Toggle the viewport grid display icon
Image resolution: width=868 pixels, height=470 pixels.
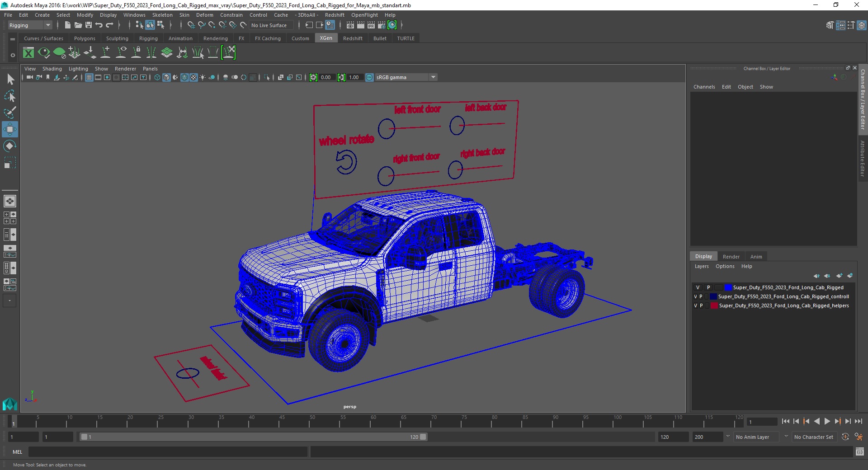tap(89, 77)
